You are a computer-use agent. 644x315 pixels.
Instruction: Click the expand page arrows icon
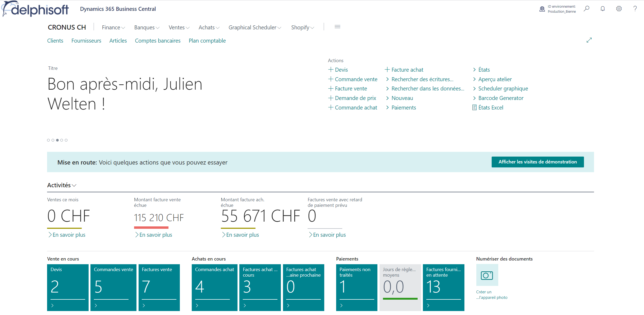click(x=589, y=40)
